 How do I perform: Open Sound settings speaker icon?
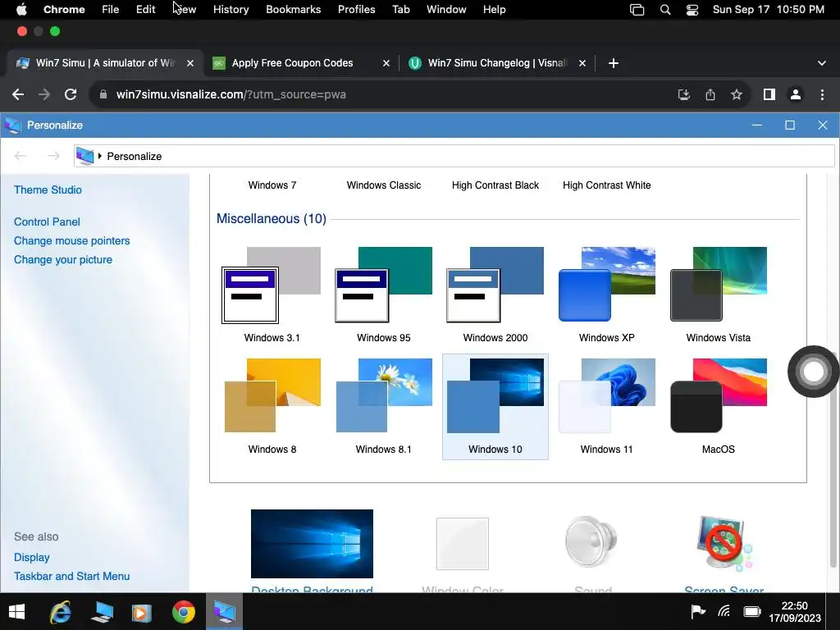point(591,542)
